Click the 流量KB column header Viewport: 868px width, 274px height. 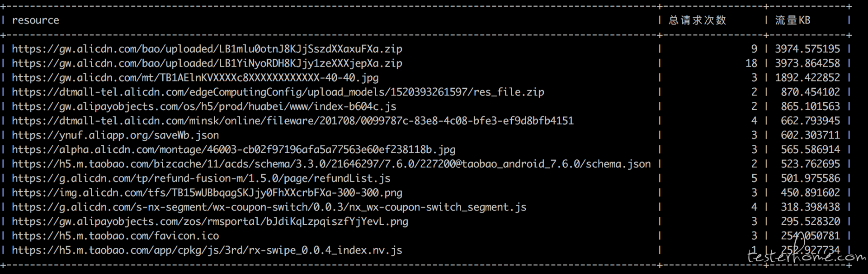point(793,20)
